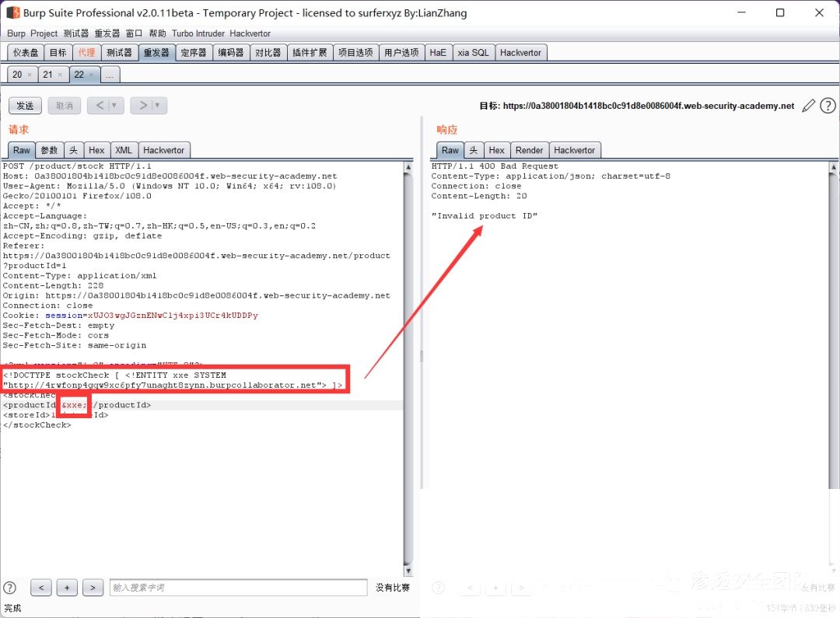
Task: Click the </stockCheck> closing tag line
Action: point(37,425)
